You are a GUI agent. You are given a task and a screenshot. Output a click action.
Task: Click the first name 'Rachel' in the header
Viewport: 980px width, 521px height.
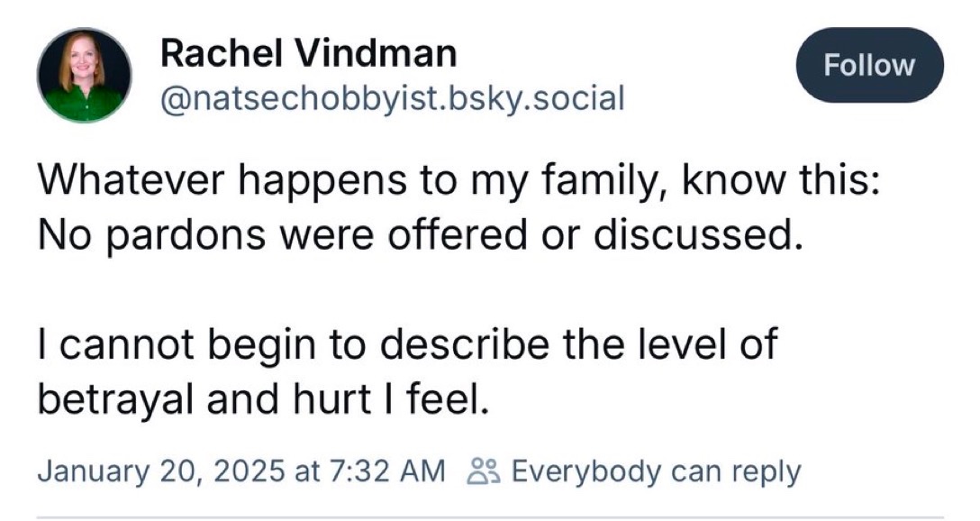coord(212,54)
